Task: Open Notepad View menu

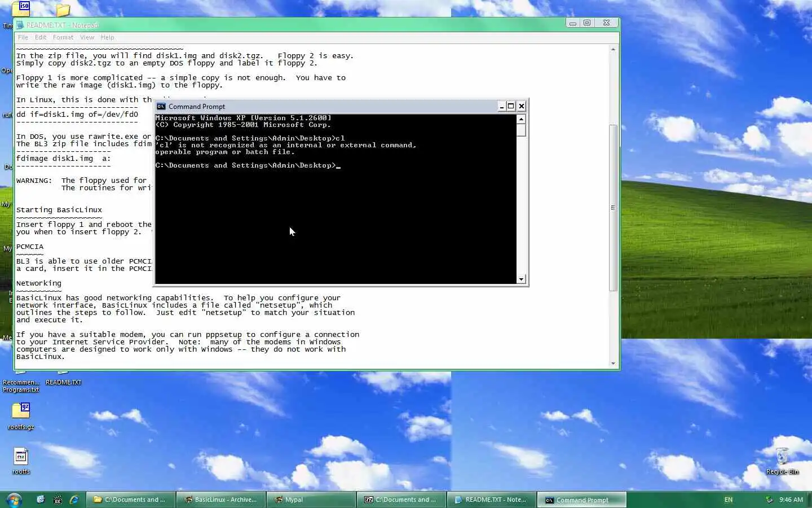Action: tap(87, 37)
